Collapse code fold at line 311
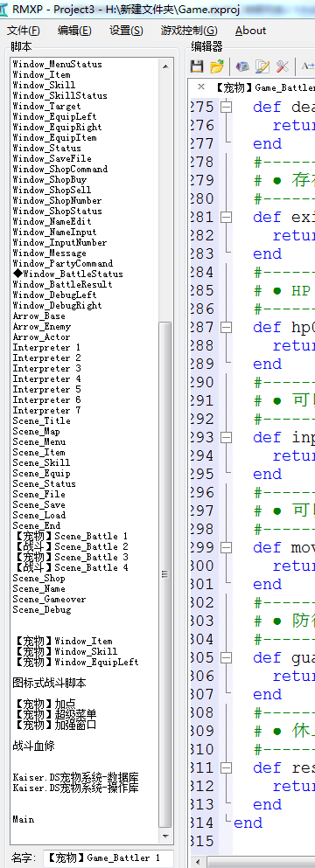This screenshot has width=315, height=868. (x=226, y=767)
